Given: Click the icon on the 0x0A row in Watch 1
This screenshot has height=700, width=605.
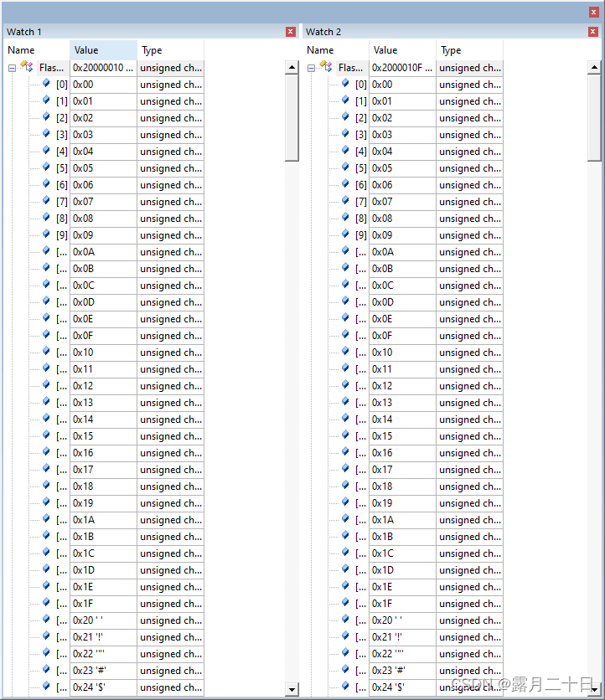Looking at the screenshot, I should [x=46, y=251].
